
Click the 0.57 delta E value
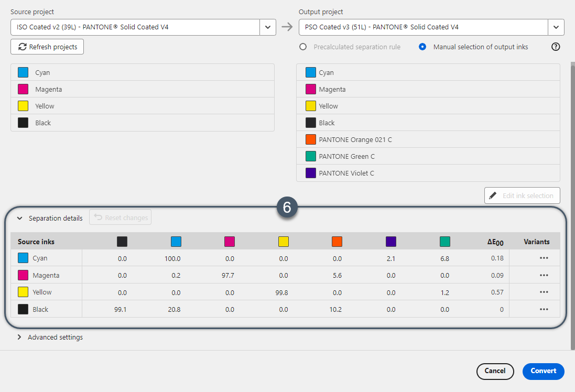[x=497, y=292]
